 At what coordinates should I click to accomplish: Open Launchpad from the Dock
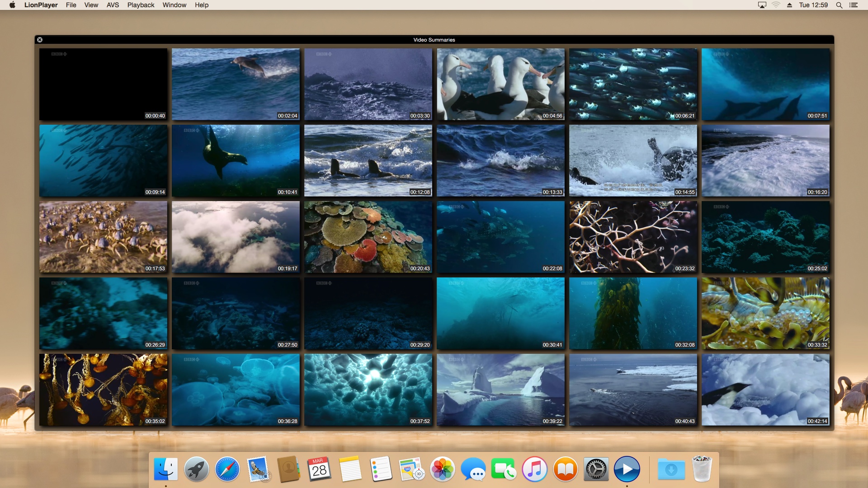197,469
